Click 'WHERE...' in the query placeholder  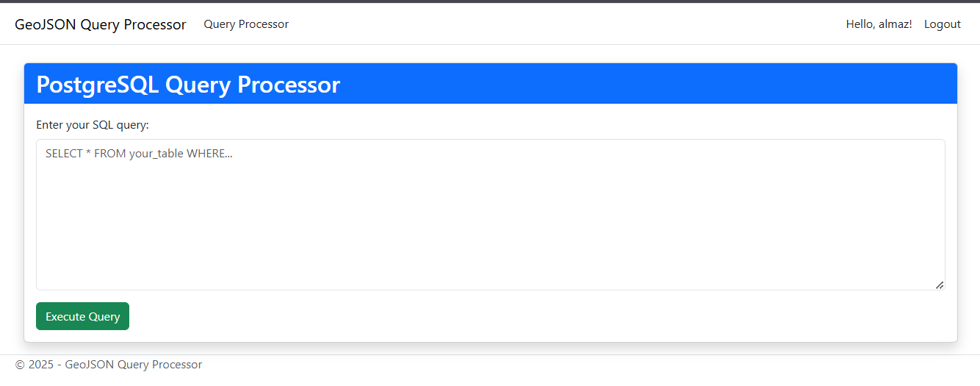209,154
